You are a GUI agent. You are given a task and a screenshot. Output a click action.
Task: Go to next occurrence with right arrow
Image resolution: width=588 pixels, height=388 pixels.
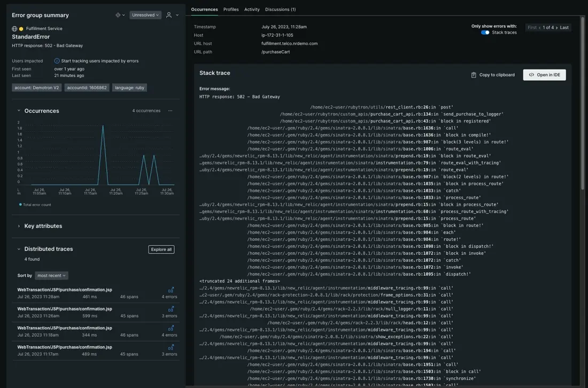click(556, 28)
